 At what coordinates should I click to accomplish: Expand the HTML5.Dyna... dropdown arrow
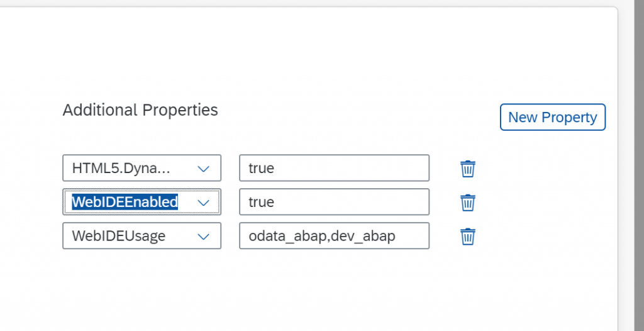point(203,169)
